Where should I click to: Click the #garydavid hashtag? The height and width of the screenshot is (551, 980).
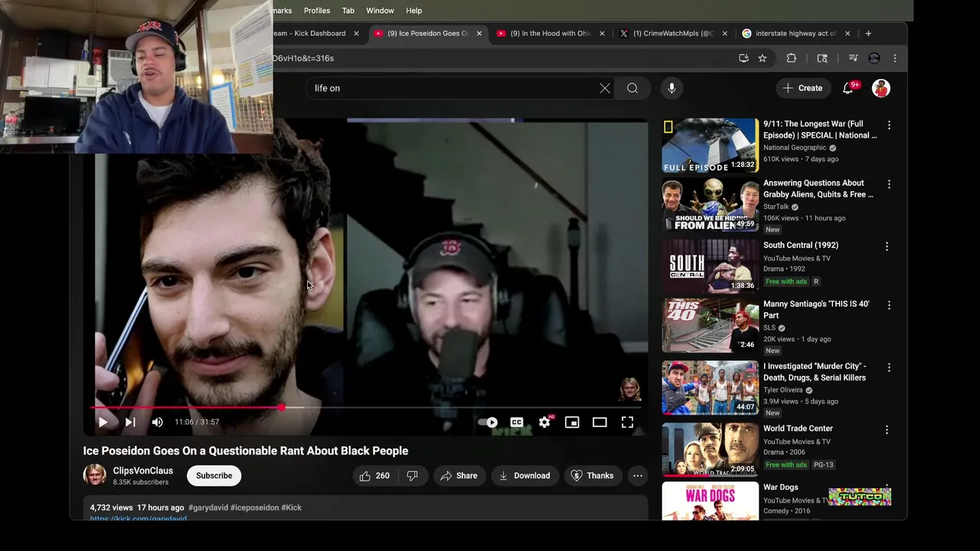(208, 507)
